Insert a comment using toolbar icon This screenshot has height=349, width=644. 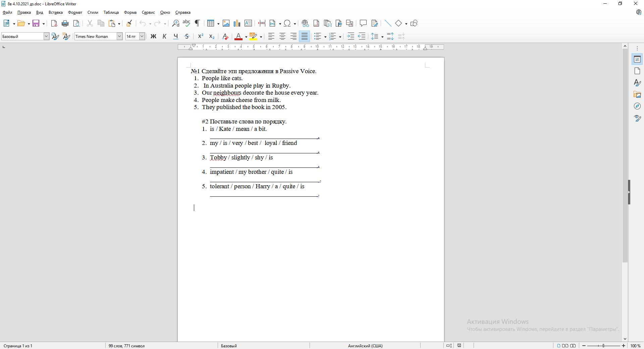(363, 23)
